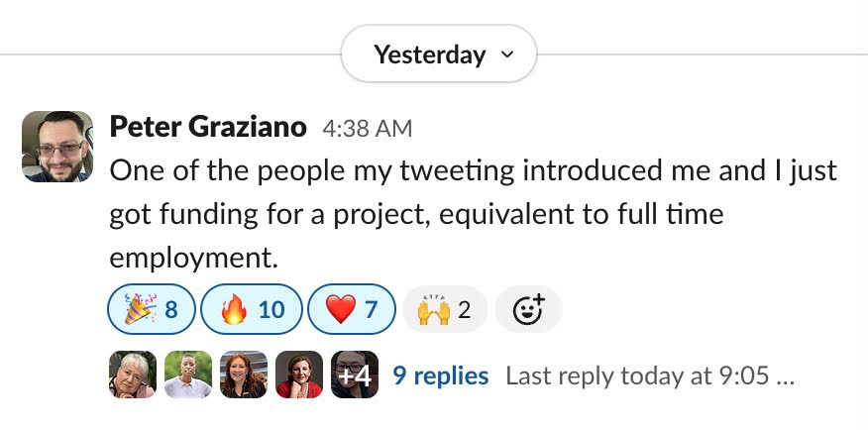Add the raised hands reaction
Viewport: 868px width, 430px height.
pos(443,310)
